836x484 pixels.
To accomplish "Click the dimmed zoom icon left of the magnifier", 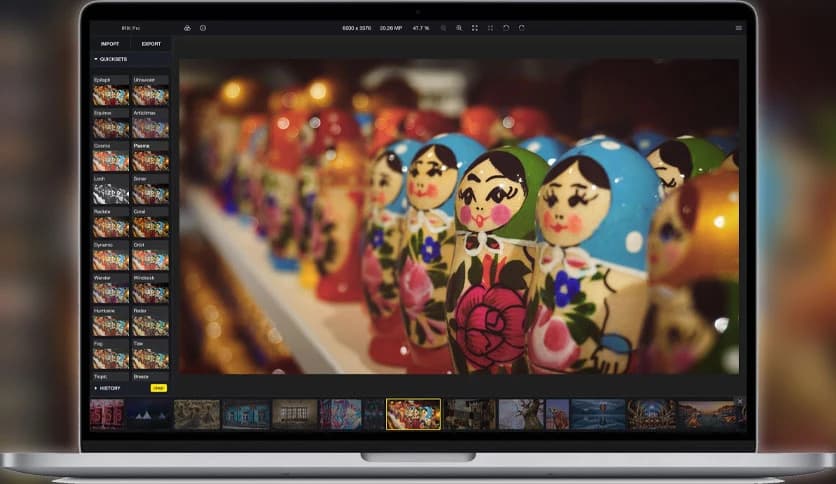I will tap(443, 28).
